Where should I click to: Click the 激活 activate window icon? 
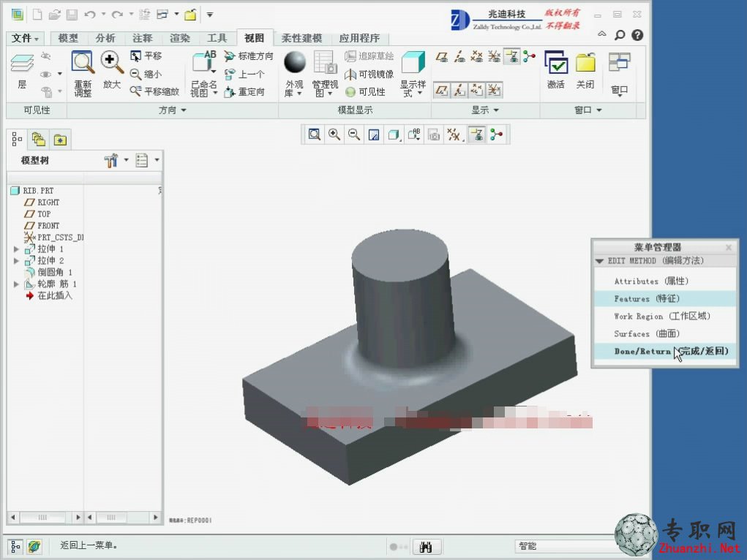pos(555,63)
